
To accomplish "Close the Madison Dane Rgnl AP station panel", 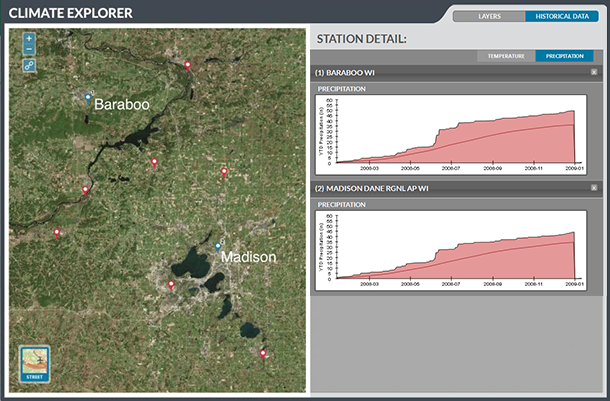I will [594, 188].
